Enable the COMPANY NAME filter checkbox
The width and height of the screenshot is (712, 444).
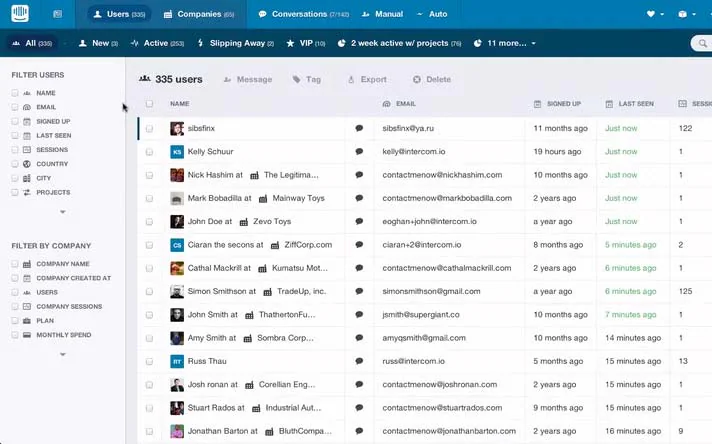(x=15, y=264)
